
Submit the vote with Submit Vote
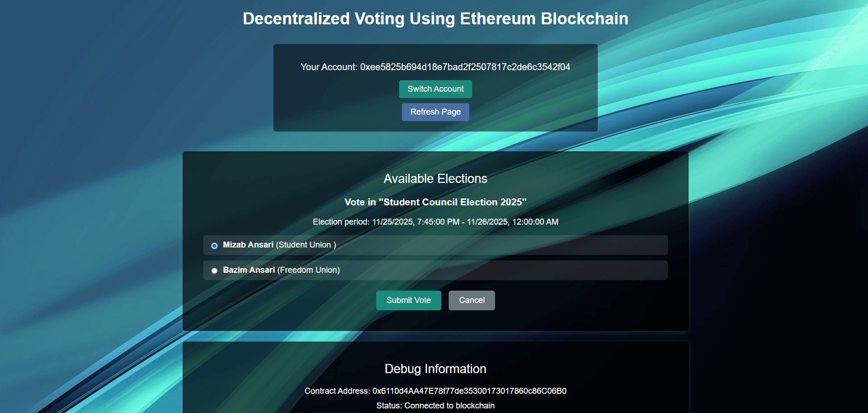(x=408, y=300)
